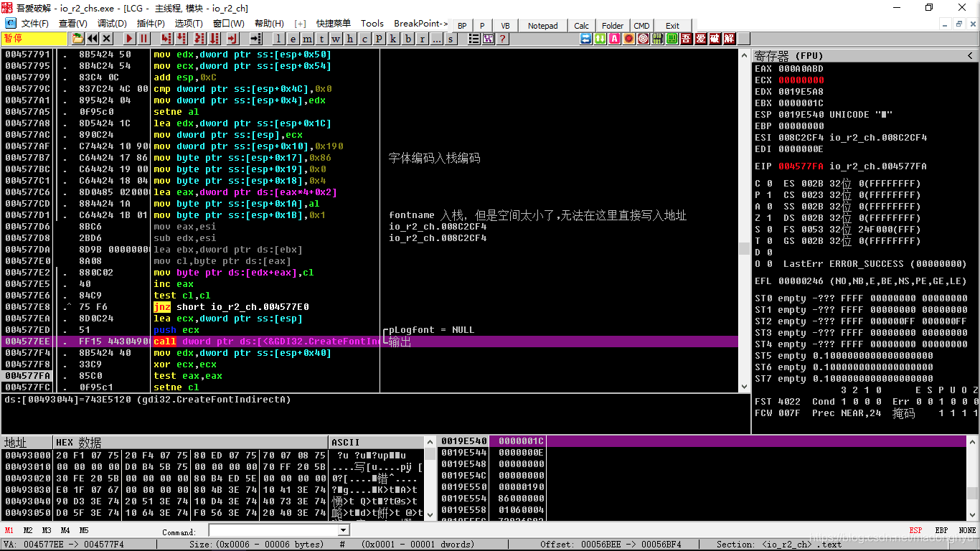Open a file with the folder toolbar icon
This screenshot has height=551, width=980.
[77, 38]
